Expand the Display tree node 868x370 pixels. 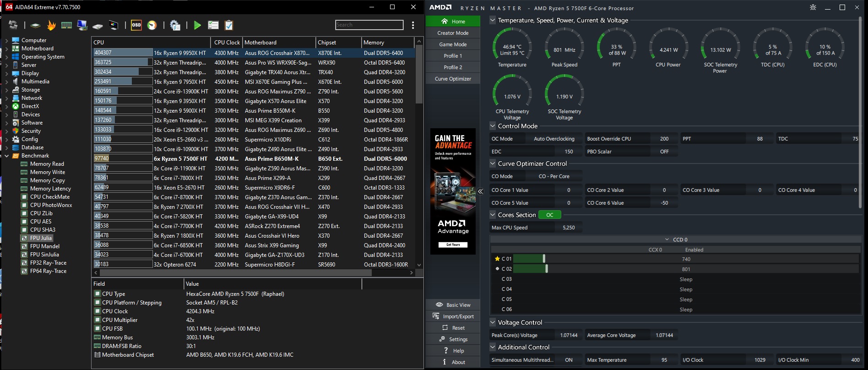pyautogui.click(x=6, y=73)
